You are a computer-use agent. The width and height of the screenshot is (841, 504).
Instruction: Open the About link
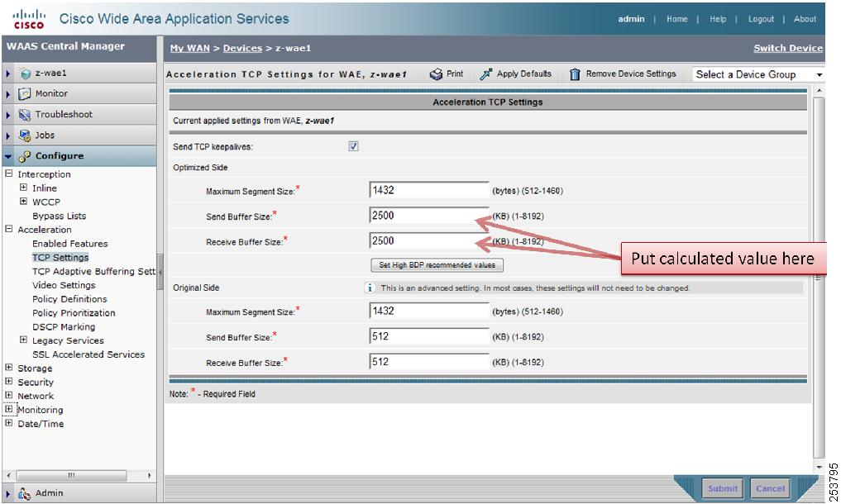(805, 19)
